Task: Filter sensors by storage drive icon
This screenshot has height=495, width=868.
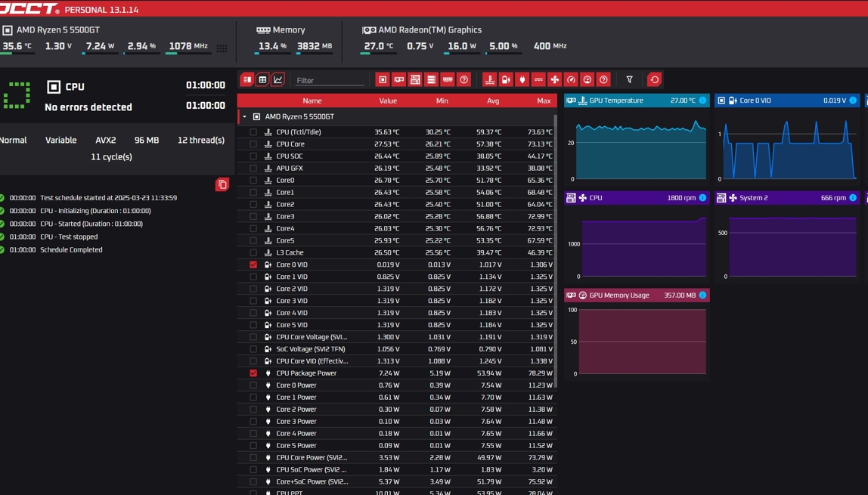Action: pyautogui.click(x=431, y=79)
